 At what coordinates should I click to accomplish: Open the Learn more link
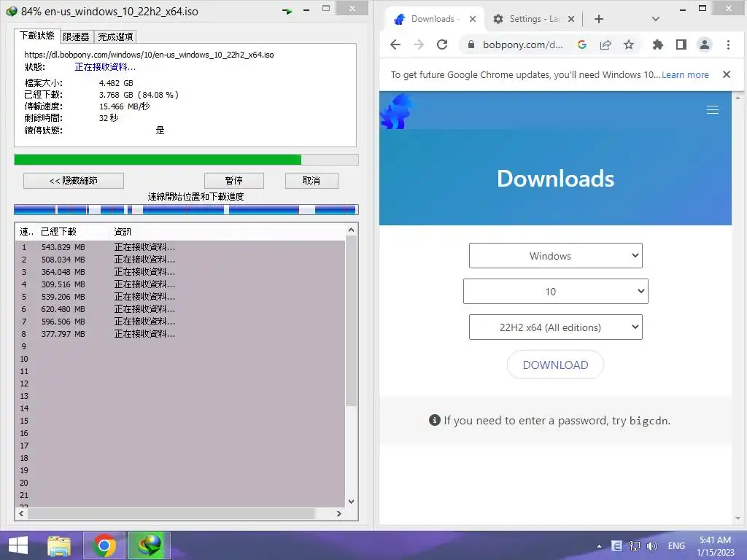685,75
